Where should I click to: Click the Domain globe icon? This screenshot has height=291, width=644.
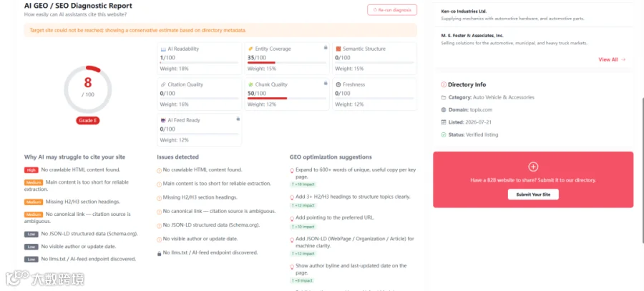443,110
